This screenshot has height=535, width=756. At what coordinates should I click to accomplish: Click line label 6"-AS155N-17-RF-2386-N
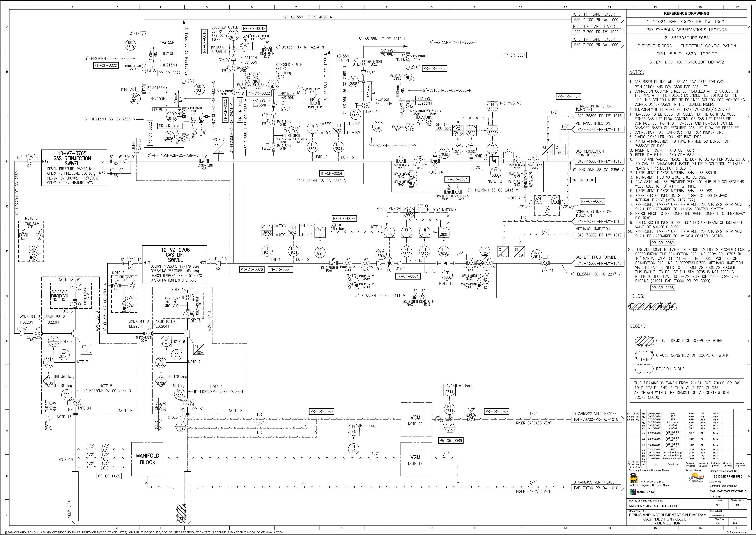[x=454, y=42]
